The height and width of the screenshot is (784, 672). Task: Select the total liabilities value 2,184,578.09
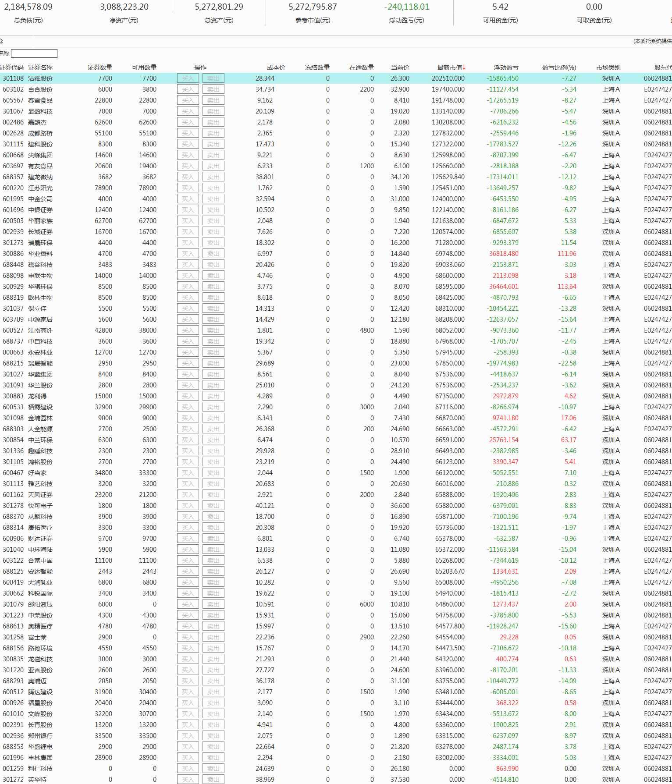(x=28, y=7)
